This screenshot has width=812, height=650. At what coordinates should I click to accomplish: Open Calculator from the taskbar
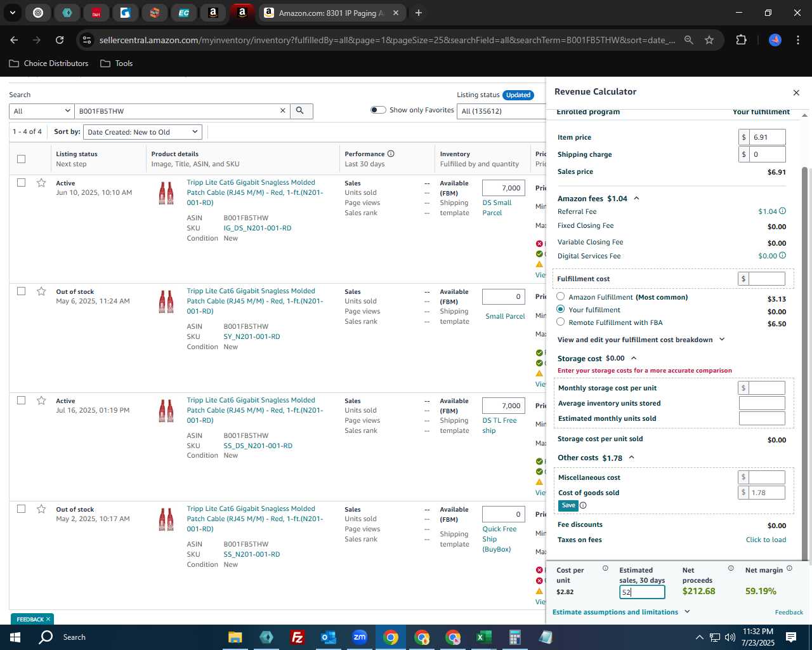tap(514, 637)
